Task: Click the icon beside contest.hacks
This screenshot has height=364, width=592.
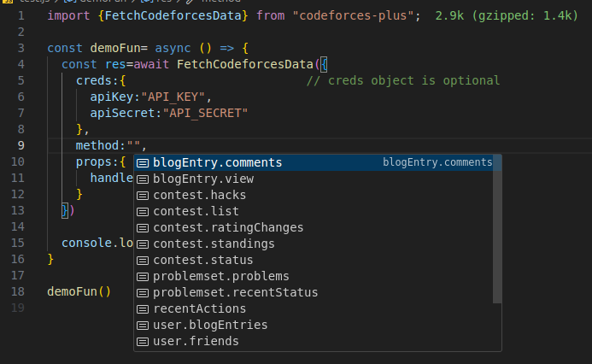Action: [x=143, y=196]
